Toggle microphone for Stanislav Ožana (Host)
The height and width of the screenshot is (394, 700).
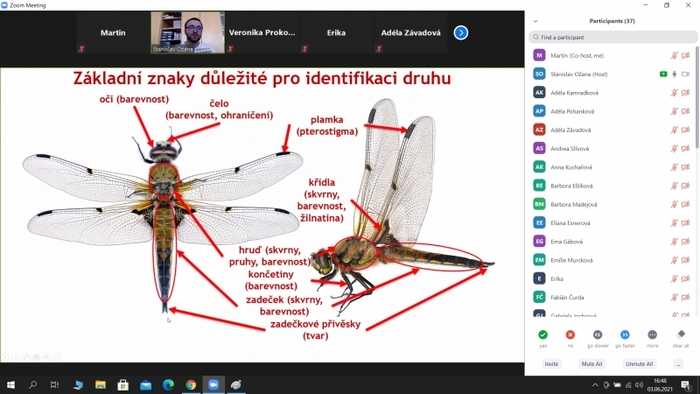coord(675,74)
